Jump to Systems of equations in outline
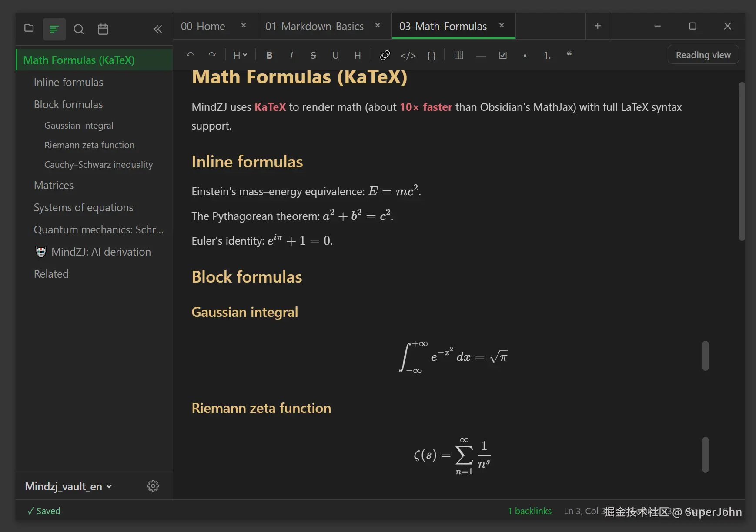The width and height of the screenshot is (756, 532). point(94,207)
